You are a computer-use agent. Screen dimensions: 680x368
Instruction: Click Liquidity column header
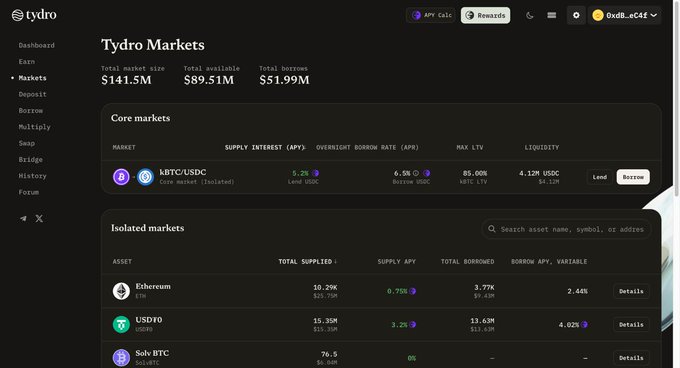click(542, 147)
